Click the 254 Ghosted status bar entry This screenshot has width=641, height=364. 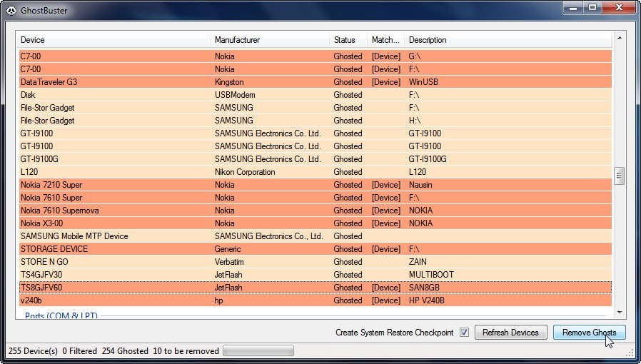125,351
